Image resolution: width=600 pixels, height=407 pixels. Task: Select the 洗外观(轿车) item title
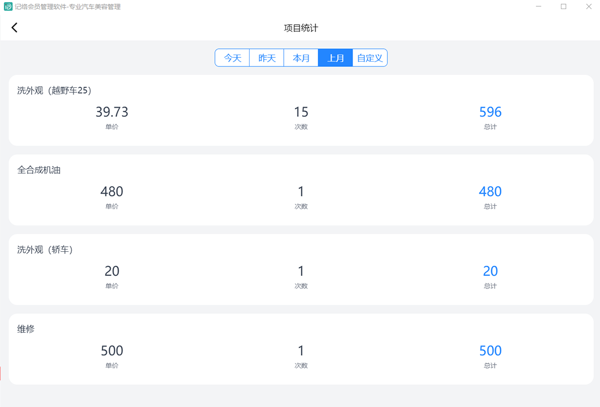(45, 250)
